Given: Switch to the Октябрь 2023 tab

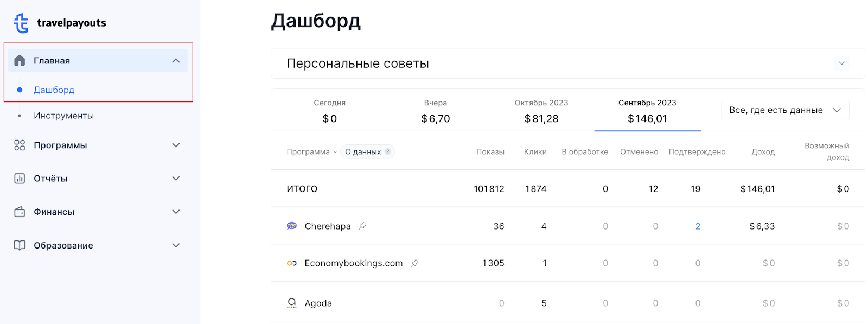Looking at the screenshot, I should click(541, 111).
